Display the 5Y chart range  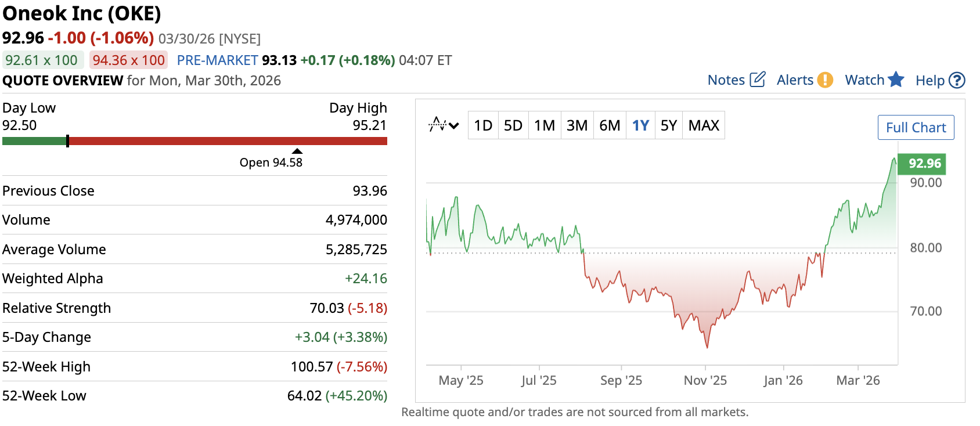(669, 125)
